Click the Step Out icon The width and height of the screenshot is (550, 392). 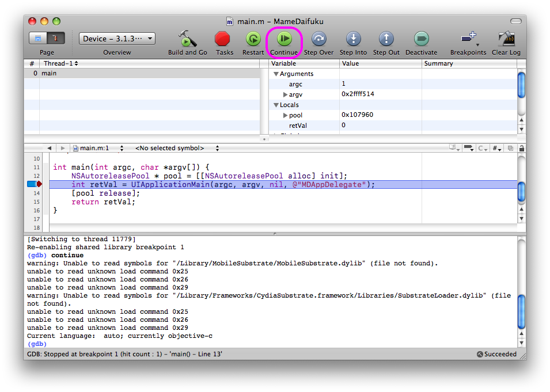[x=386, y=39]
